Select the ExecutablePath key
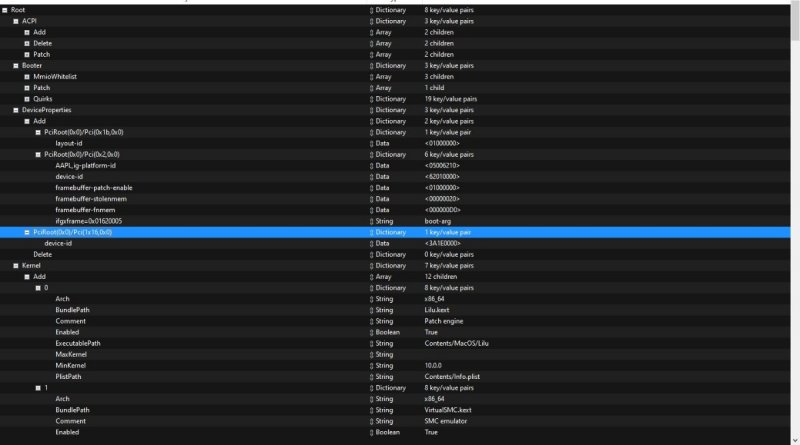This screenshot has width=800, height=445. [78, 343]
